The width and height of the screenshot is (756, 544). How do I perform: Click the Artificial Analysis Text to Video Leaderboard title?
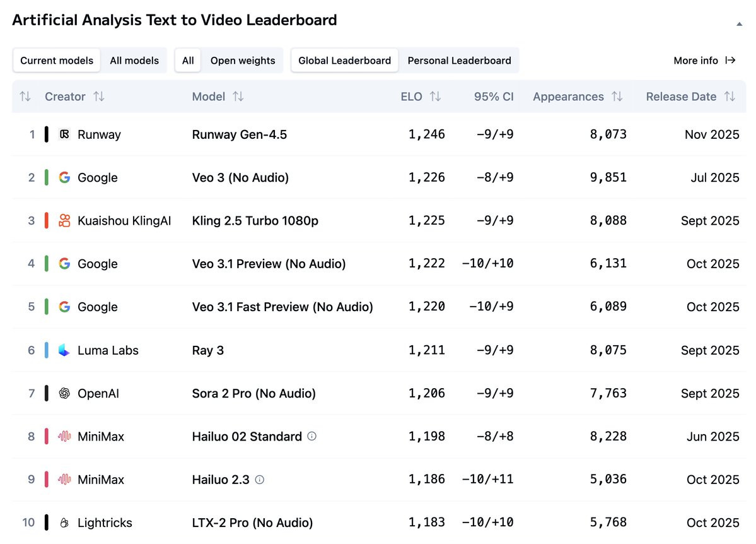175,20
